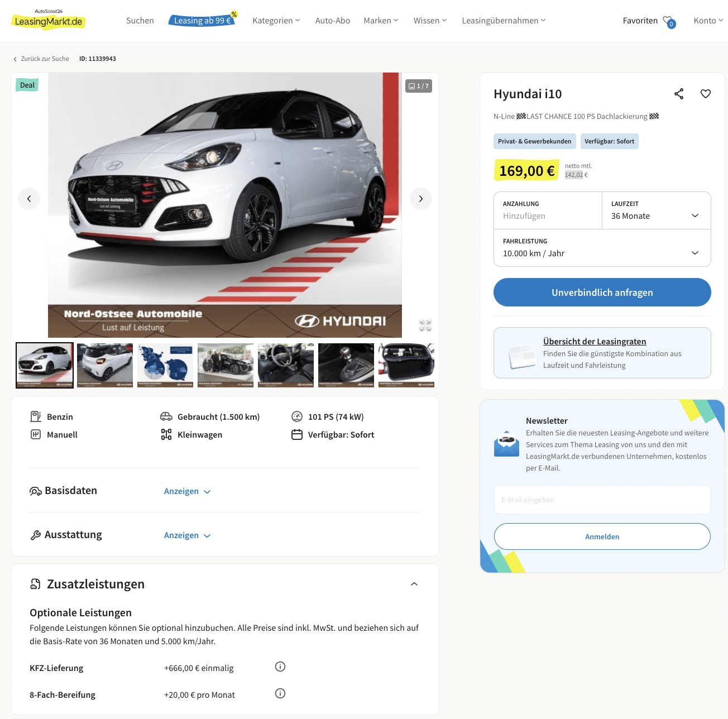Click the Verfügbar: Sofort tag
Image resolution: width=728 pixels, height=719 pixels.
610,141
